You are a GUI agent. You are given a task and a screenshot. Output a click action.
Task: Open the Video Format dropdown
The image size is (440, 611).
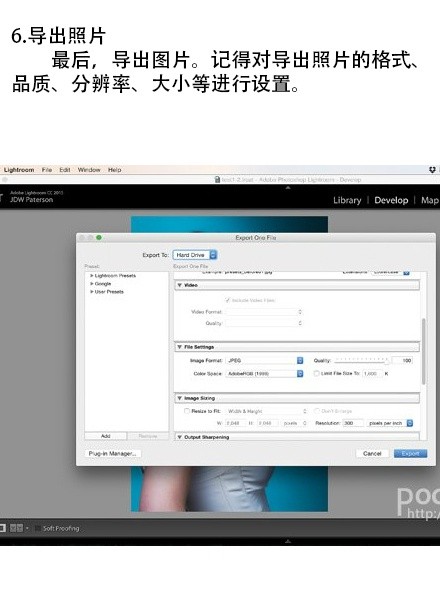[264, 312]
